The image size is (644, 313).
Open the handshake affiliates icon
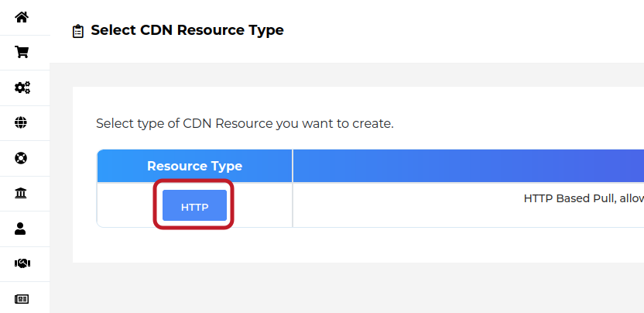tap(22, 263)
